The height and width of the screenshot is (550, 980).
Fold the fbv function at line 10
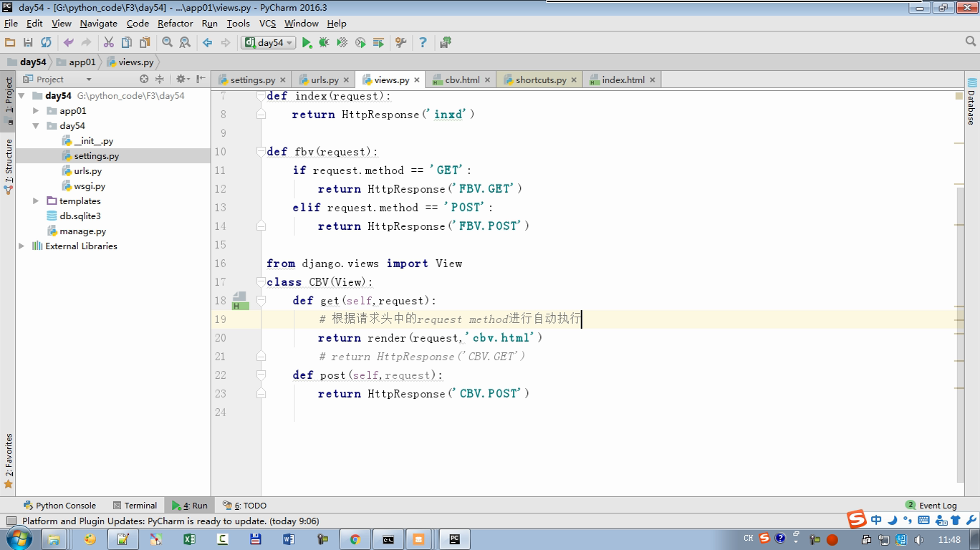click(x=261, y=152)
